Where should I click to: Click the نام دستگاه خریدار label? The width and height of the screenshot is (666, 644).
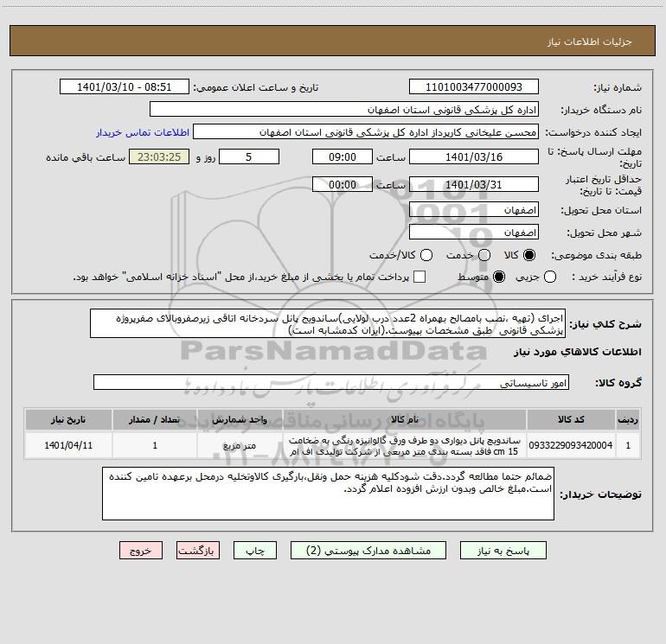[601, 110]
